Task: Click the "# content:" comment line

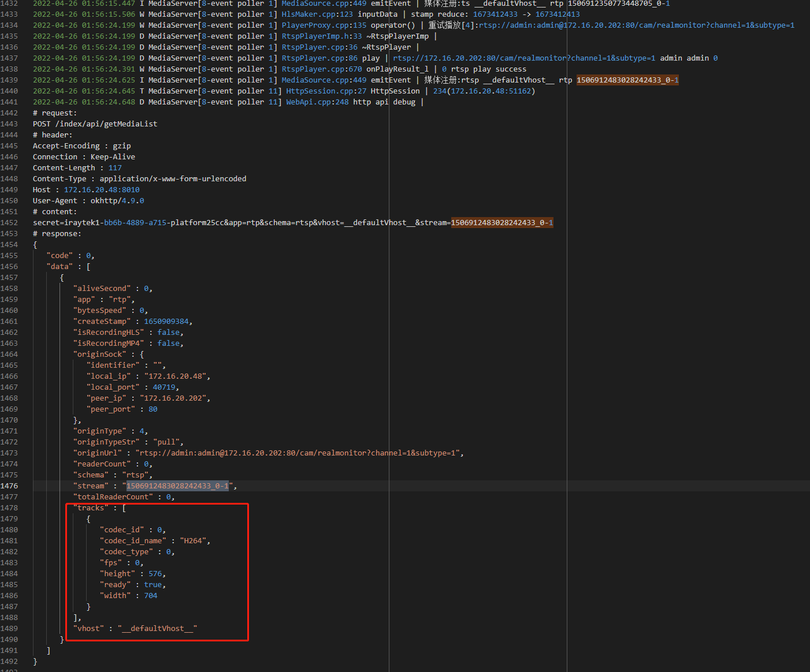Action: point(55,212)
